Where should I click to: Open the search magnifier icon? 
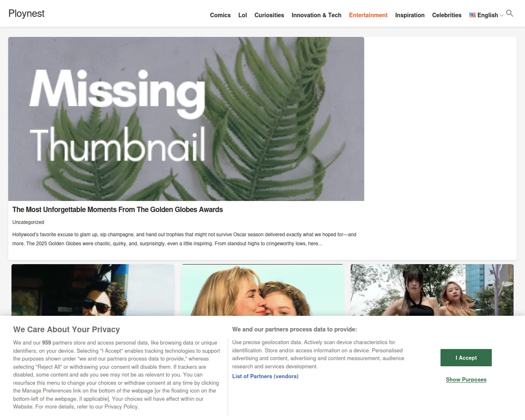click(x=509, y=14)
